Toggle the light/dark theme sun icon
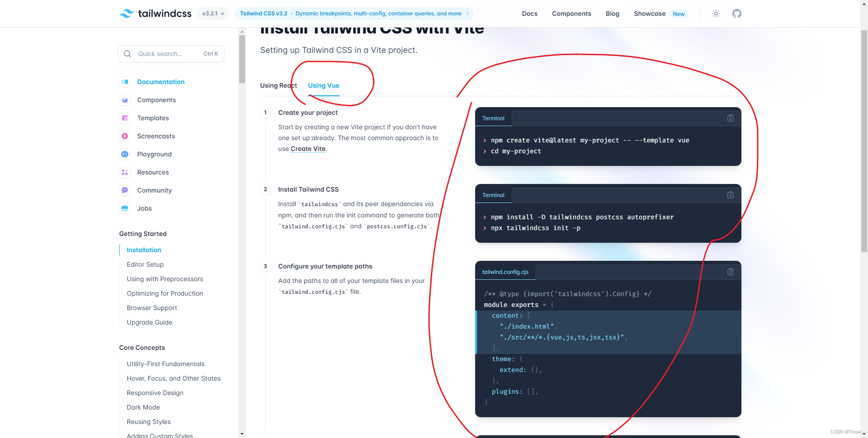Viewport: 868px width, 438px height. [716, 14]
